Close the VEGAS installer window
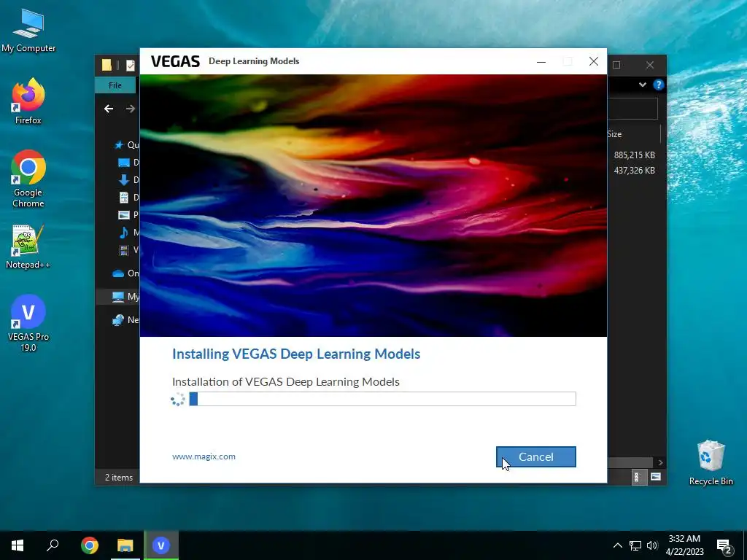747x560 pixels. (x=594, y=61)
